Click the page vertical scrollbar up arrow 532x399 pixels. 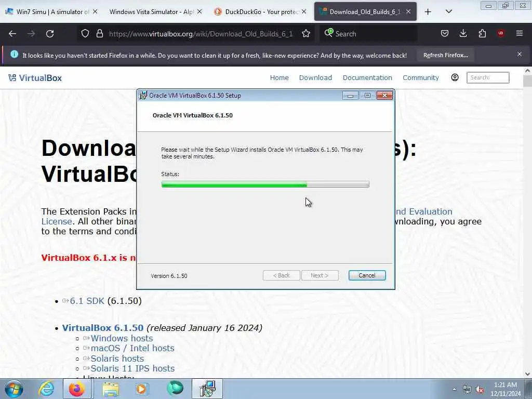527,71
